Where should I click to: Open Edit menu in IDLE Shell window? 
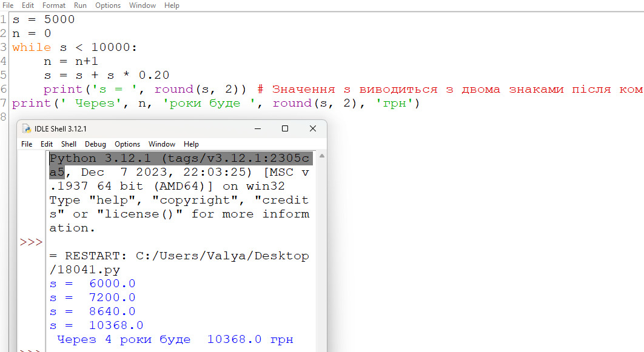click(47, 144)
